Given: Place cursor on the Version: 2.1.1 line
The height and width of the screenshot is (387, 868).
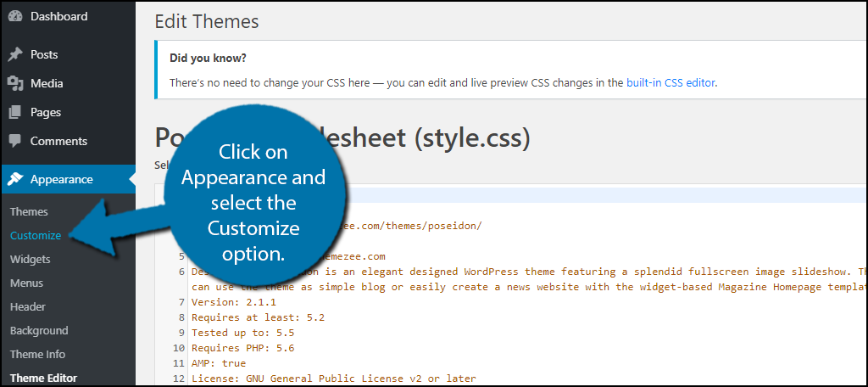Looking at the screenshot, I should tap(224, 302).
